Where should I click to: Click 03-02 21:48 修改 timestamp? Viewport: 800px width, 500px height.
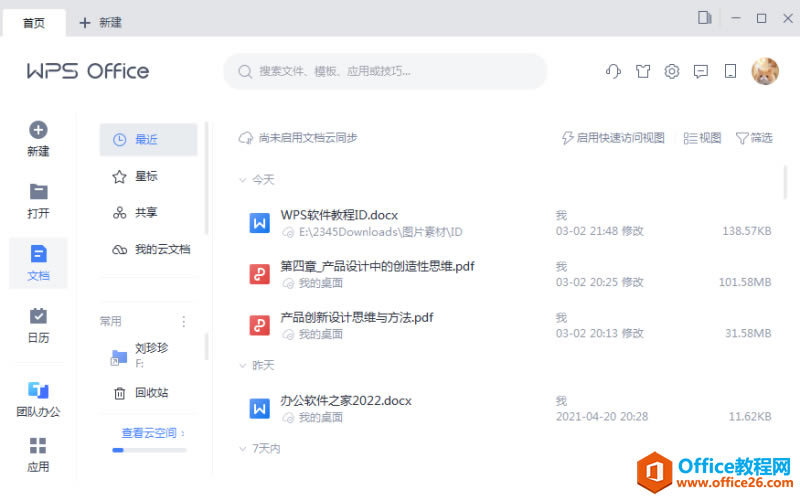(x=599, y=231)
